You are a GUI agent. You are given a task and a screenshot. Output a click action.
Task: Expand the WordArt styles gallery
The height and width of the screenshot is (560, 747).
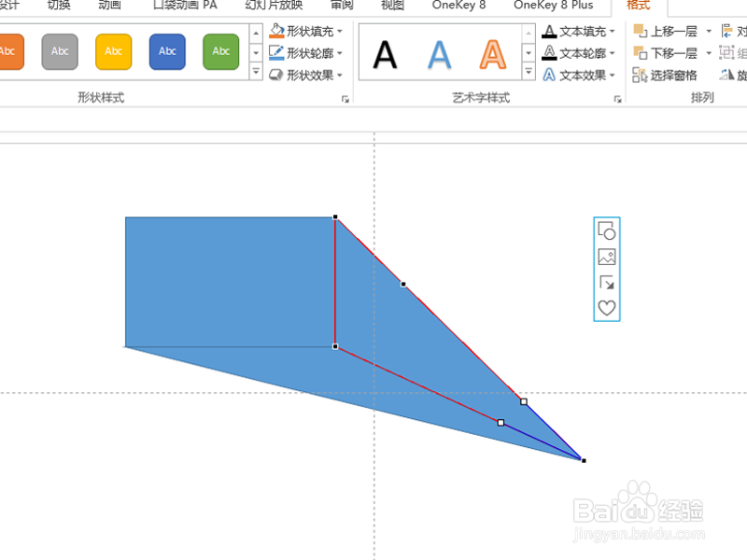point(529,72)
